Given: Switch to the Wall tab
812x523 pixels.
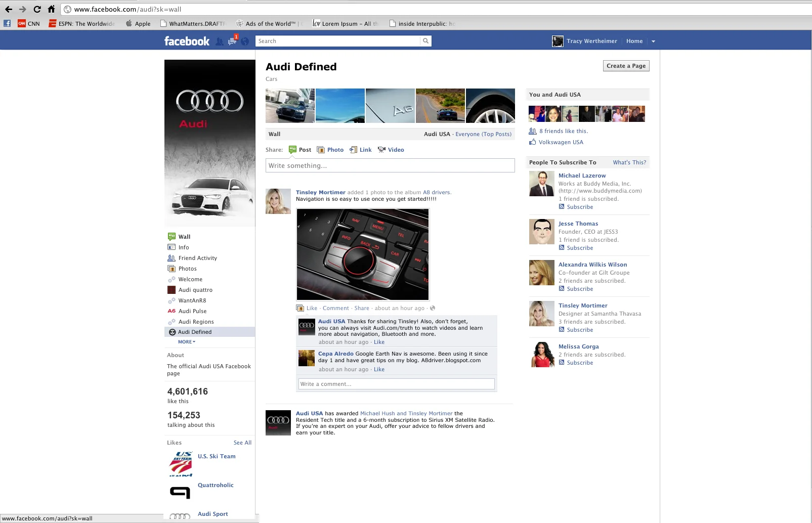Looking at the screenshot, I should coord(183,237).
